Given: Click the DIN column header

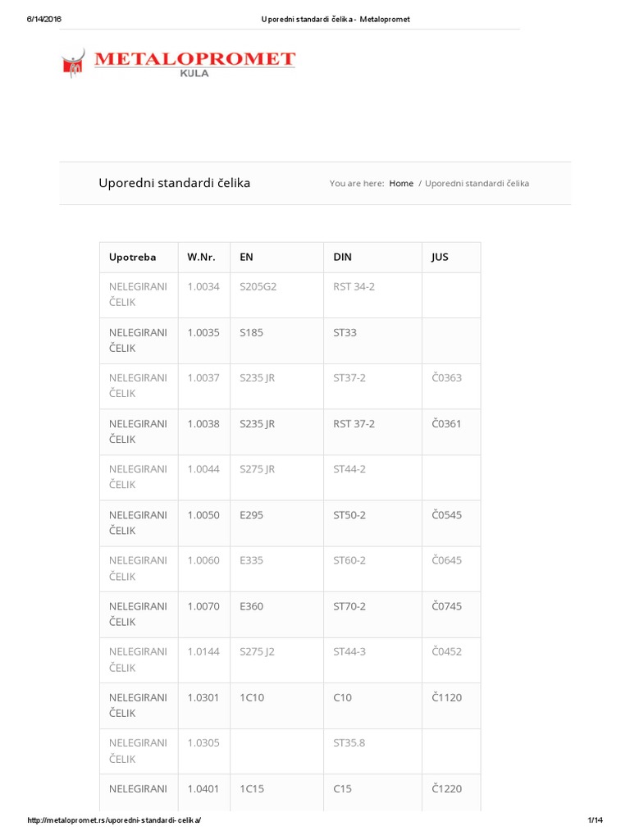Looking at the screenshot, I should [342, 258].
